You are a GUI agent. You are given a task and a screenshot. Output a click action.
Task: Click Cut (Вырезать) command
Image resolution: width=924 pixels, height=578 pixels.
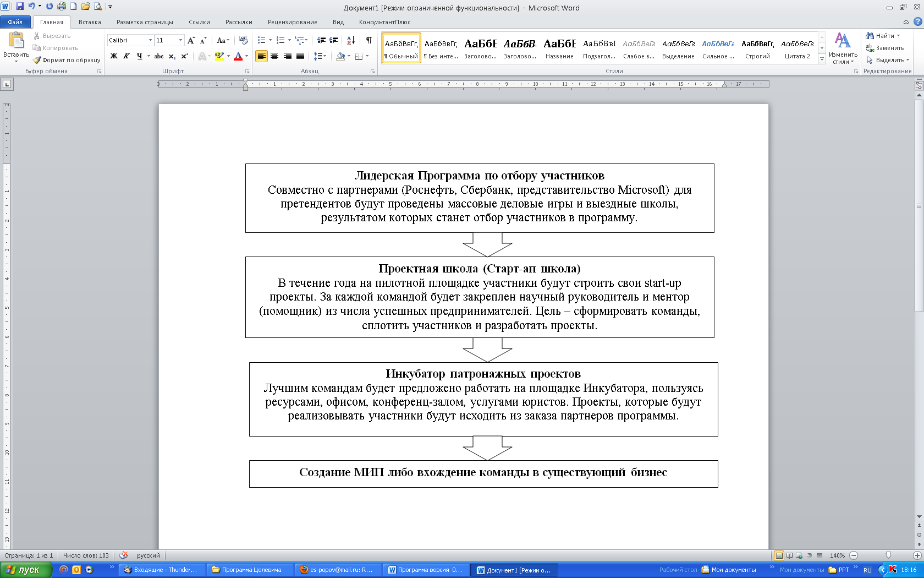tap(52, 36)
